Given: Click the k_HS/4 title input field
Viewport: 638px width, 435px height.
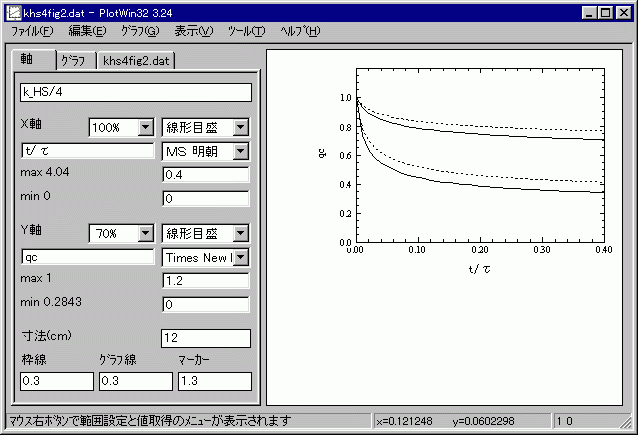Looking at the screenshot, I should pos(134,93).
